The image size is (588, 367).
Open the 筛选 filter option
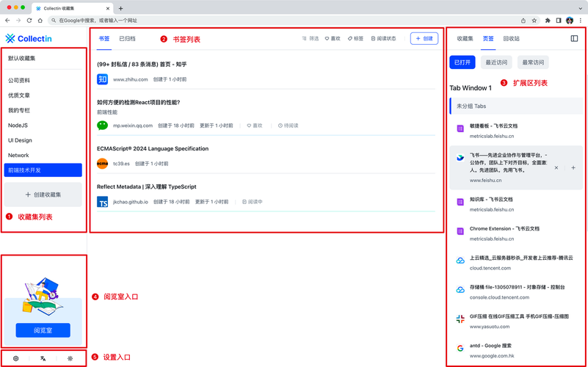(311, 39)
